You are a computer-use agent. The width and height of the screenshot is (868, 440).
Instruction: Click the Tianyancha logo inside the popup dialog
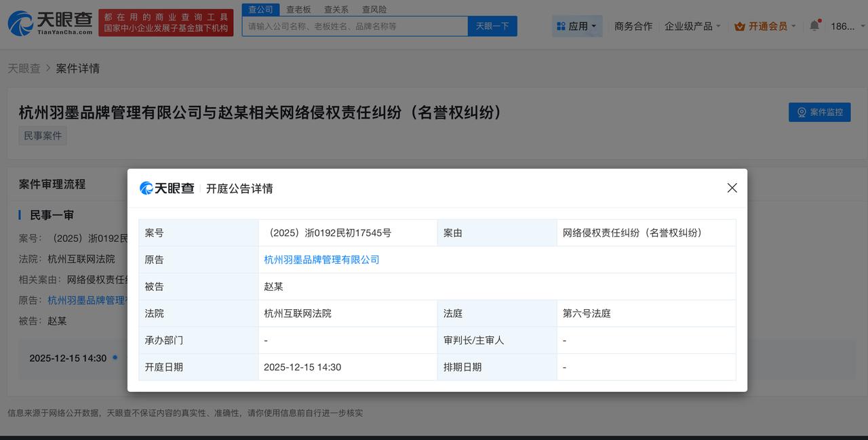167,188
